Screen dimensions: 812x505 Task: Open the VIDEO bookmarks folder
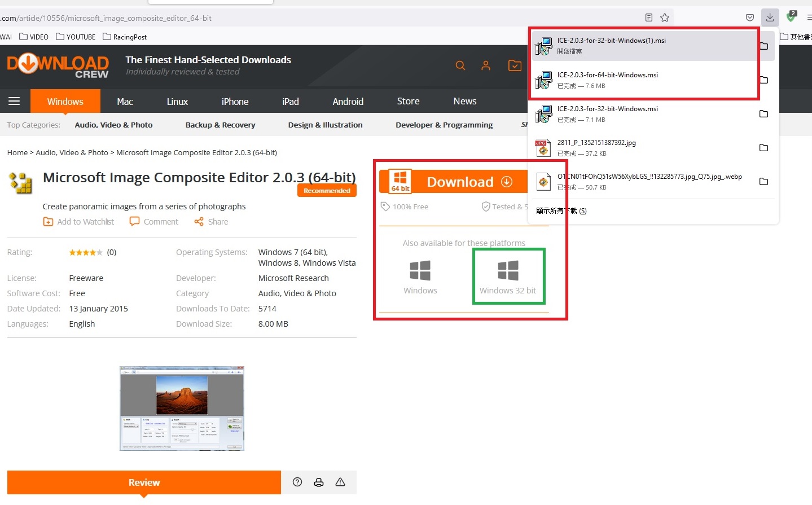(34, 37)
